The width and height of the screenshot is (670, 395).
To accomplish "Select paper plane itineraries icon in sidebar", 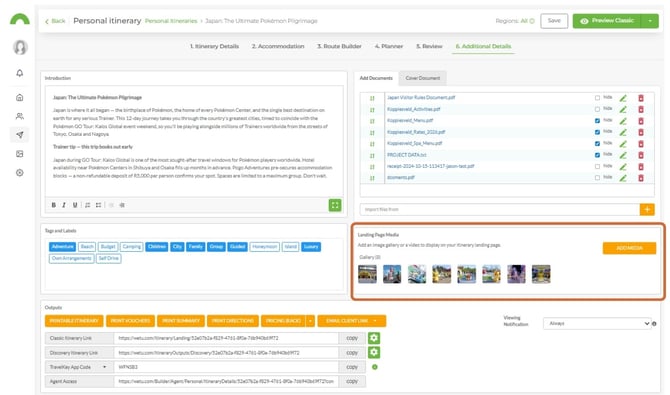I will [x=20, y=135].
